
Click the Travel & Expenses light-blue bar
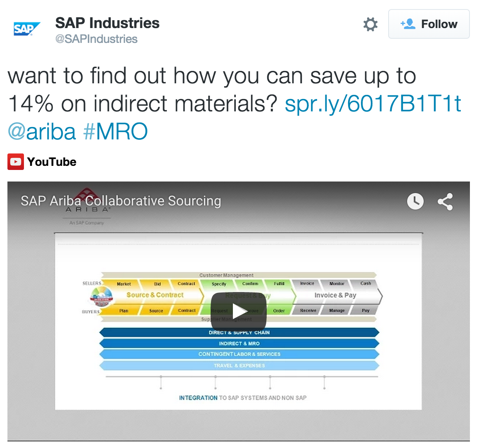(239, 365)
